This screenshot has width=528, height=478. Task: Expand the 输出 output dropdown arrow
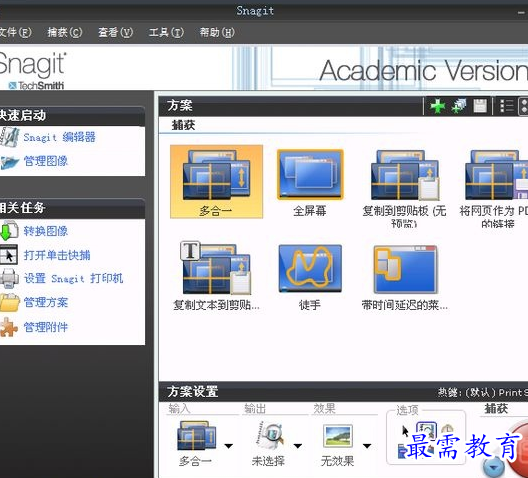[x=298, y=446]
